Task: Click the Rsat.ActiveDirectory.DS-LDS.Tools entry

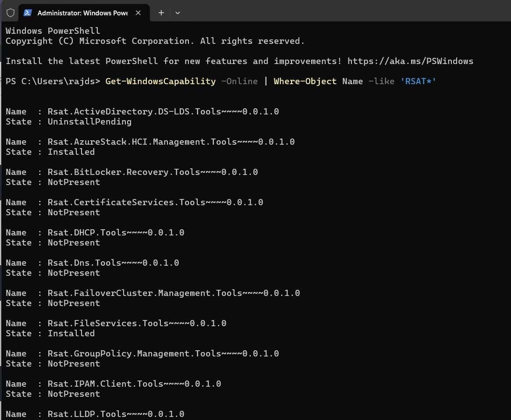Action: point(163,111)
